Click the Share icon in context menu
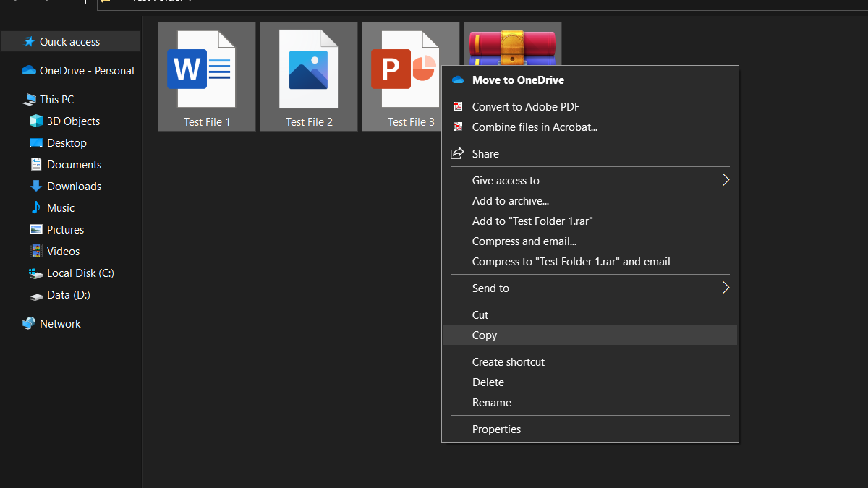Image resolution: width=868 pixels, height=488 pixels. tap(457, 154)
